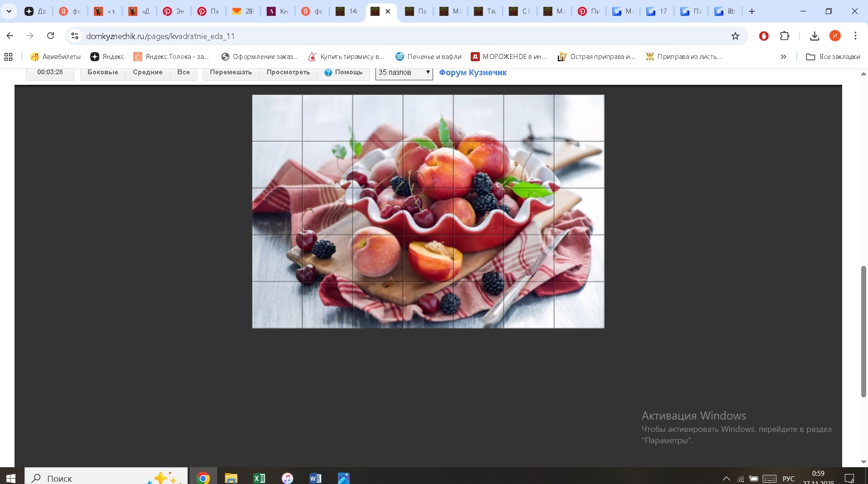The width and height of the screenshot is (868, 484).
Task: Click the scrollbar down arrow
Action: 863,462
